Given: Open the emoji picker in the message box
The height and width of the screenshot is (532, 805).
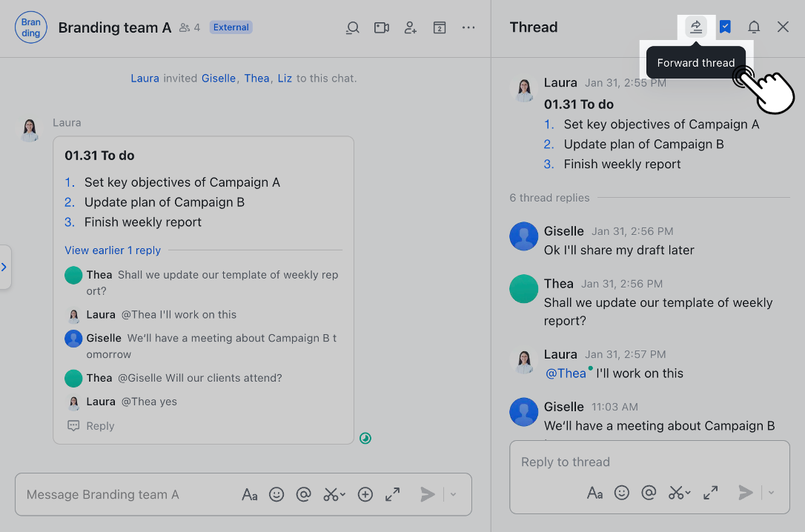Looking at the screenshot, I should tap(276, 494).
